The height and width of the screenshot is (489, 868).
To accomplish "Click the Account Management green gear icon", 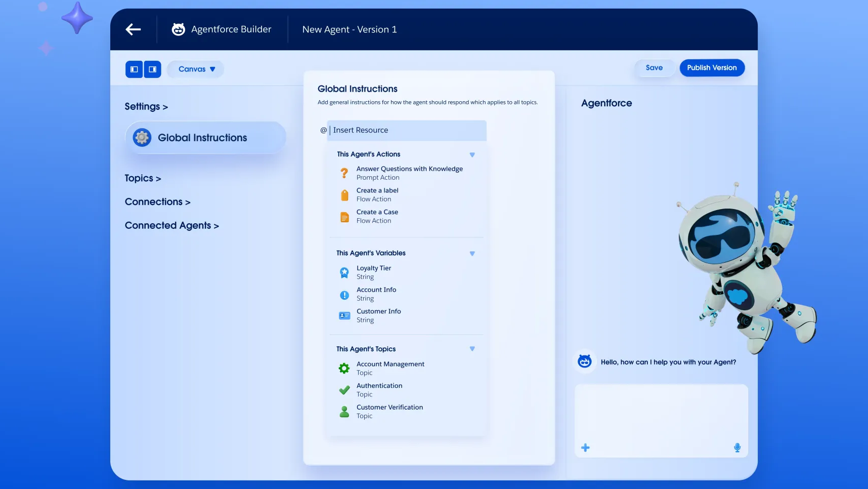I will click(344, 369).
